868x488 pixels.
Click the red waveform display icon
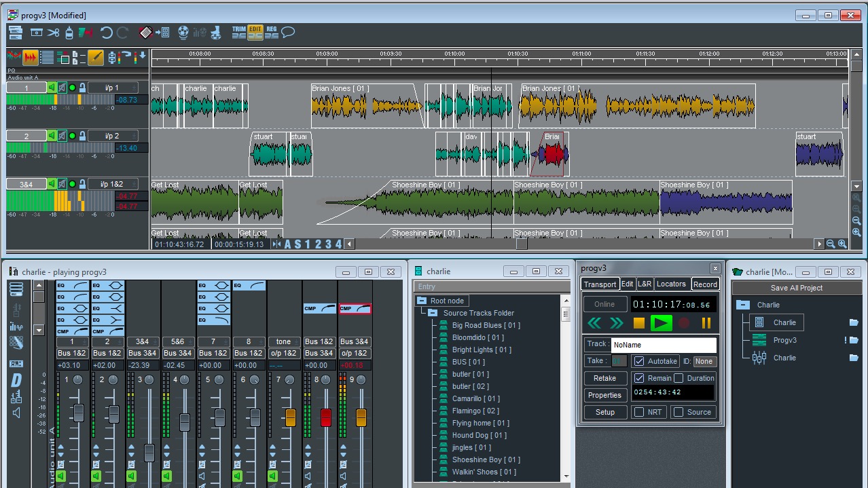click(x=14, y=56)
